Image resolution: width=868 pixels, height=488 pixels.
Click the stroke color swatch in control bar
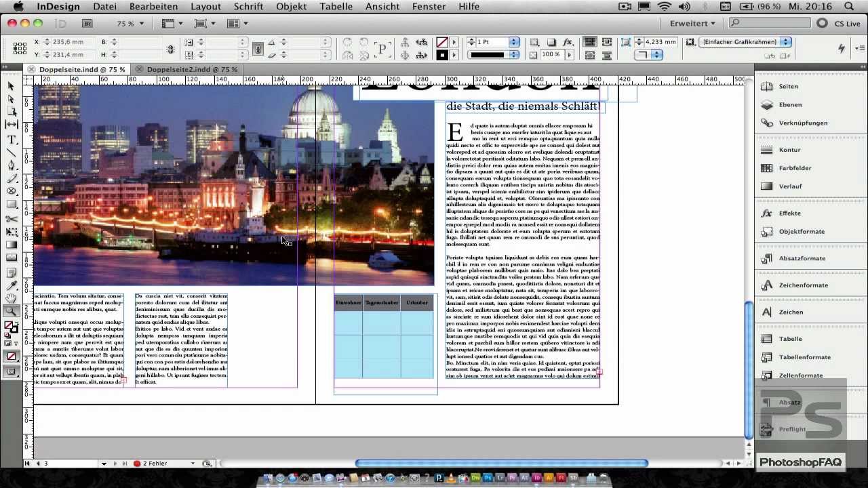click(x=442, y=55)
